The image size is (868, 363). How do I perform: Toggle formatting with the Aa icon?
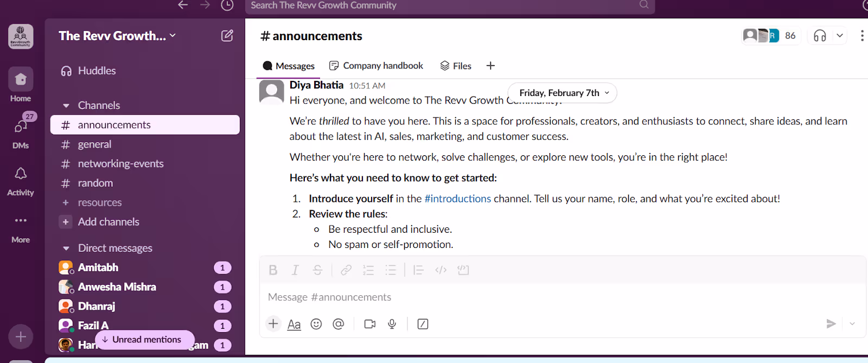pos(294,324)
